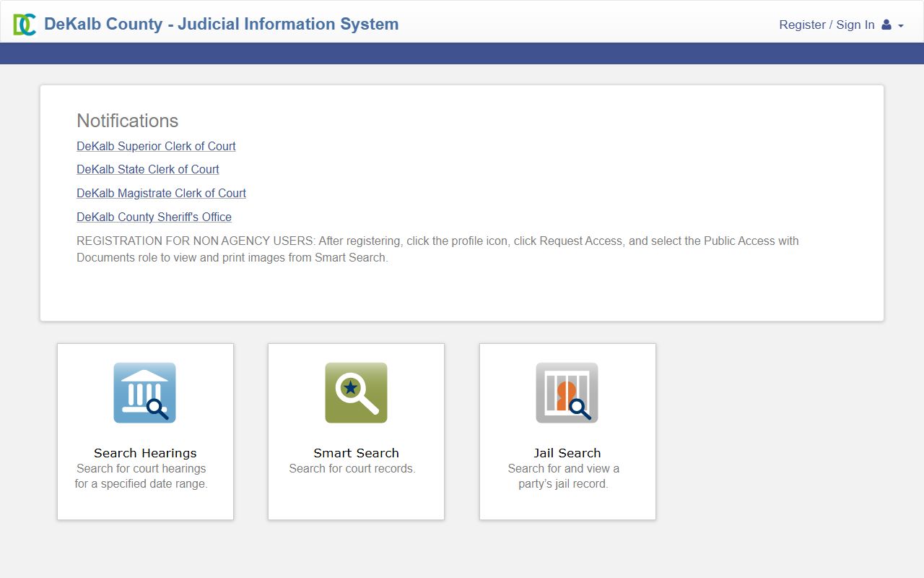Viewport: 924px width, 578px height.
Task: Open the Smart Search magnifier icon
Action: [356, 392]
